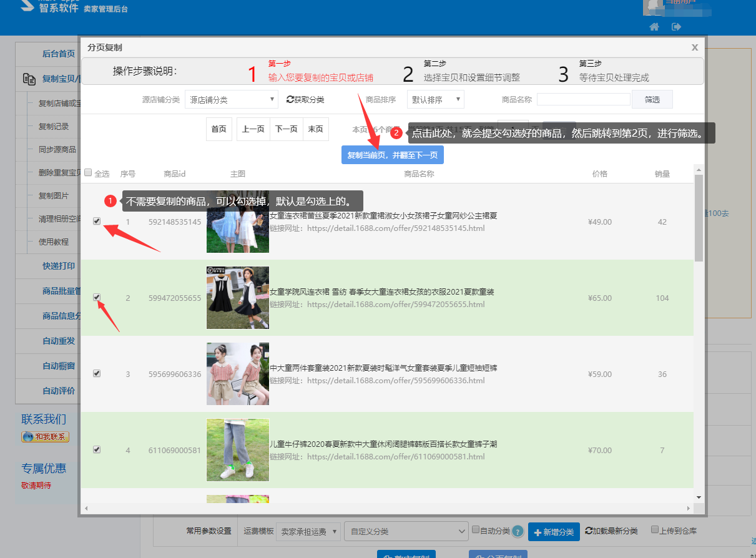The width and height of the screenshot is (756, 558).
Task: Click product link ending 611069000581.html
Action: pos(396,457)
